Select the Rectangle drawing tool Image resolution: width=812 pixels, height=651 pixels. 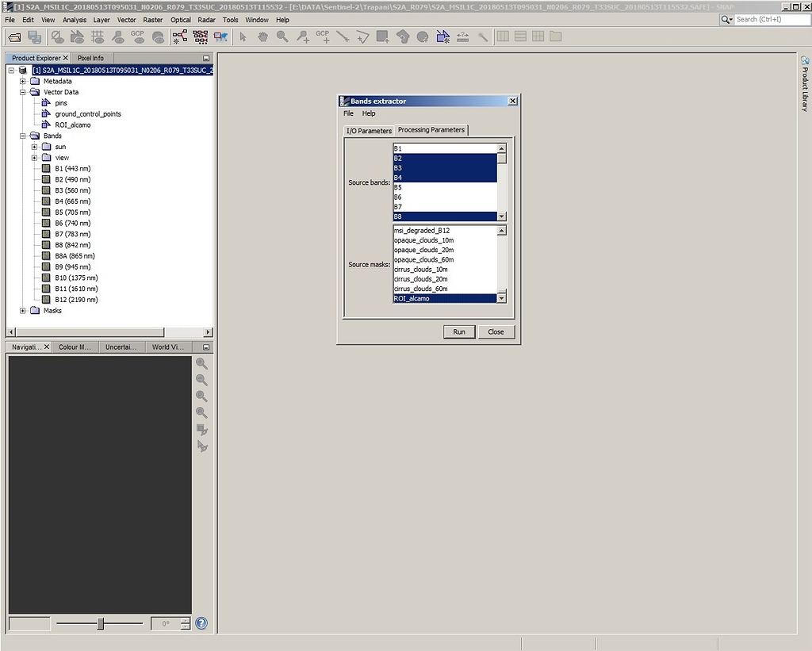tap(382, 36)
